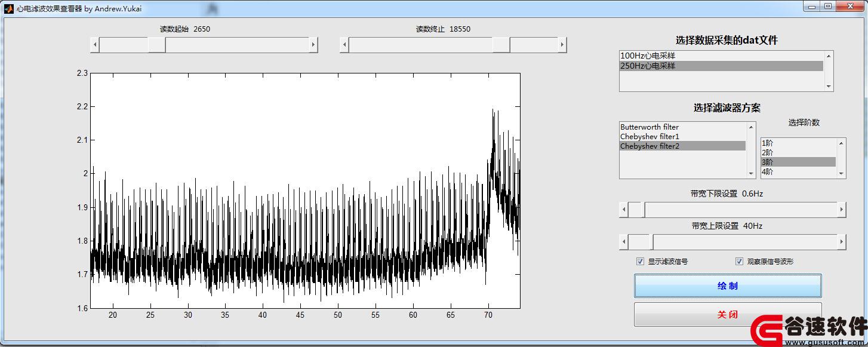Choose Butterworth filter from the filter list
Viewport: 868px width, 347px height.
(x=683, y=127)
